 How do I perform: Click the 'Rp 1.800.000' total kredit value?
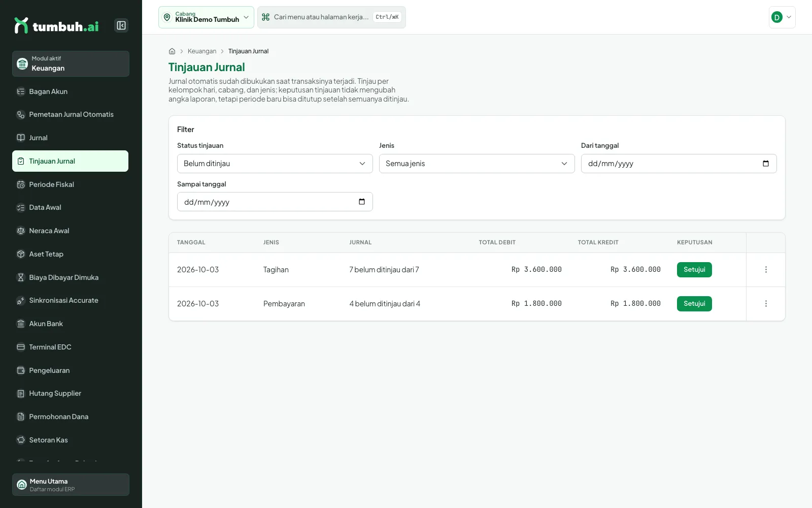pyautogui.click(x=635, y=304)
